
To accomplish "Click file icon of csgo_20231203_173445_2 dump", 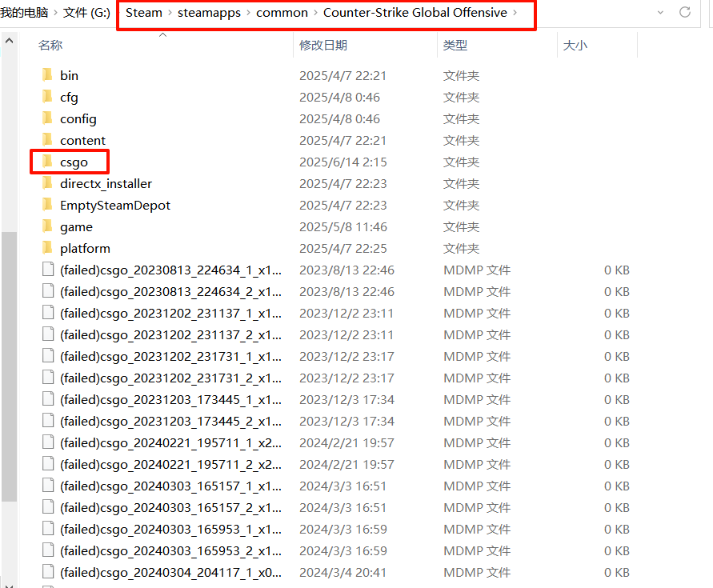I will click(x=48, y=421).
